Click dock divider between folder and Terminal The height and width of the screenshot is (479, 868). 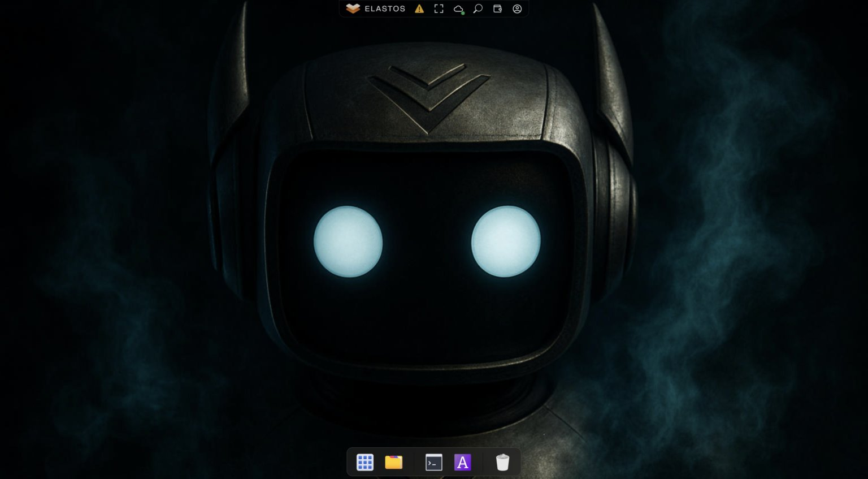pos(414,462)
